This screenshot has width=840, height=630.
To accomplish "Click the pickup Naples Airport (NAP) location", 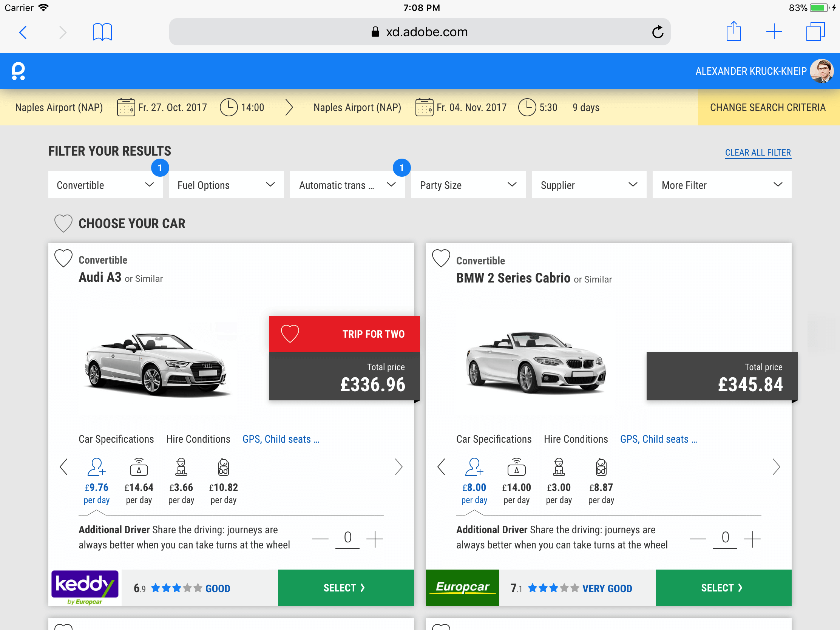I will pyautogui.click(x=59, y=108).
